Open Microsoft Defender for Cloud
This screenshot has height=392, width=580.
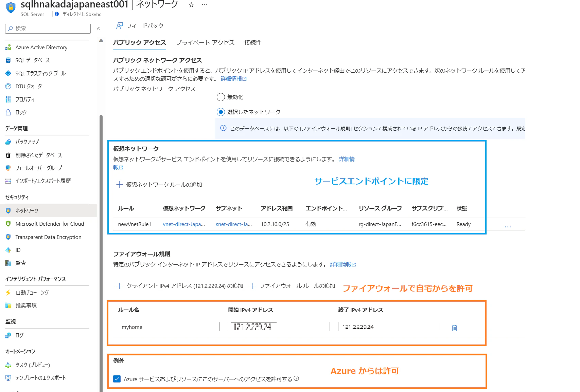tap(50, 224)
